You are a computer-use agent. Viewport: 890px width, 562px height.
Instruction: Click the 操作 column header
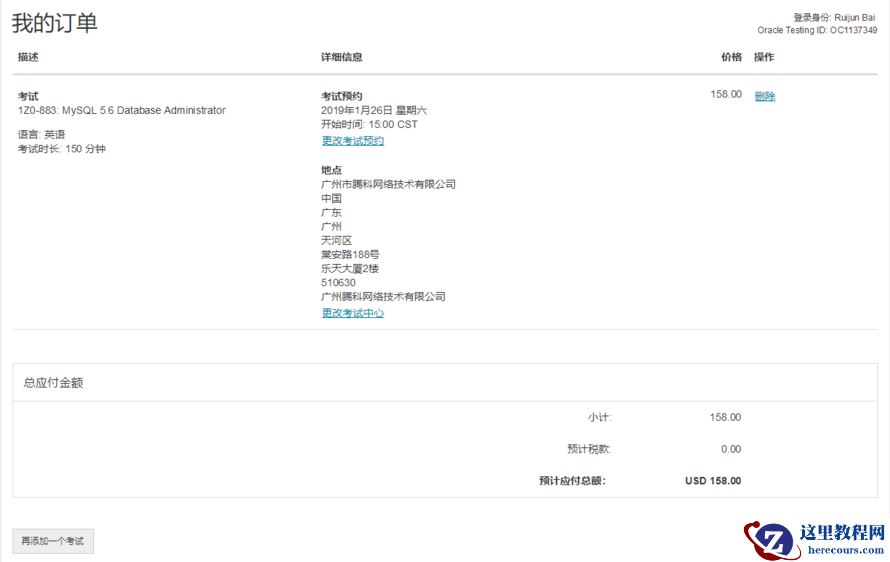(x=764, y=57)
